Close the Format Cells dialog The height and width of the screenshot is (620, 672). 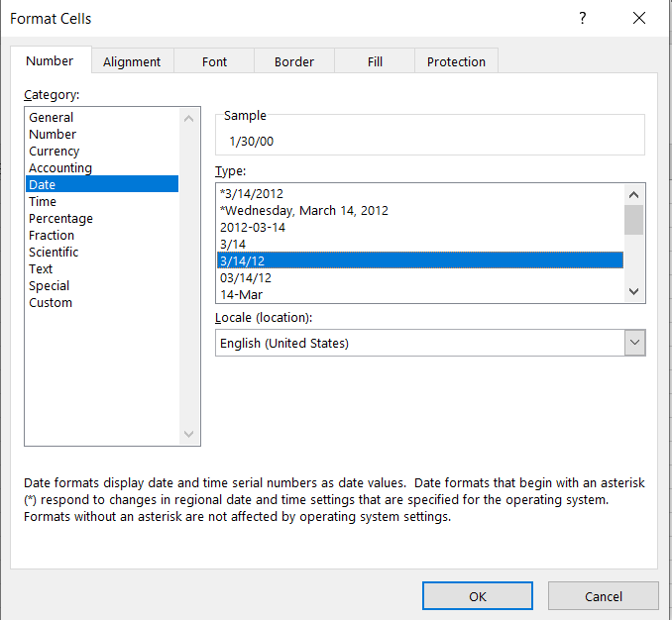[x=639, y=18]
